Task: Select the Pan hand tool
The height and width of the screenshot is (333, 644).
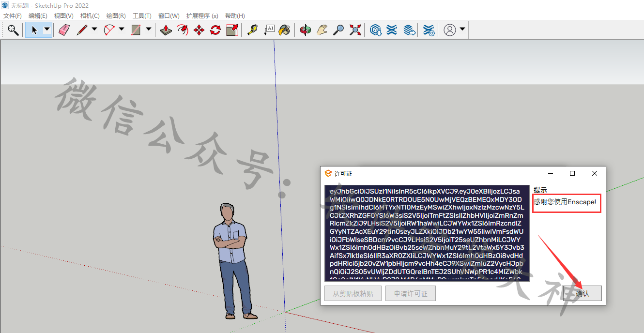Action: (322, 30)
